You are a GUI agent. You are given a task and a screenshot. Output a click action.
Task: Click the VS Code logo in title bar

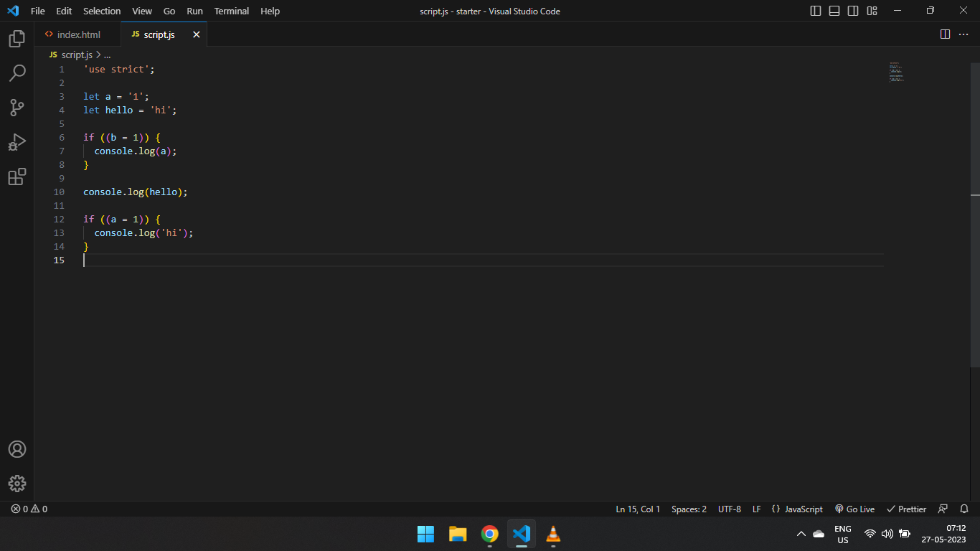point(13,11)
